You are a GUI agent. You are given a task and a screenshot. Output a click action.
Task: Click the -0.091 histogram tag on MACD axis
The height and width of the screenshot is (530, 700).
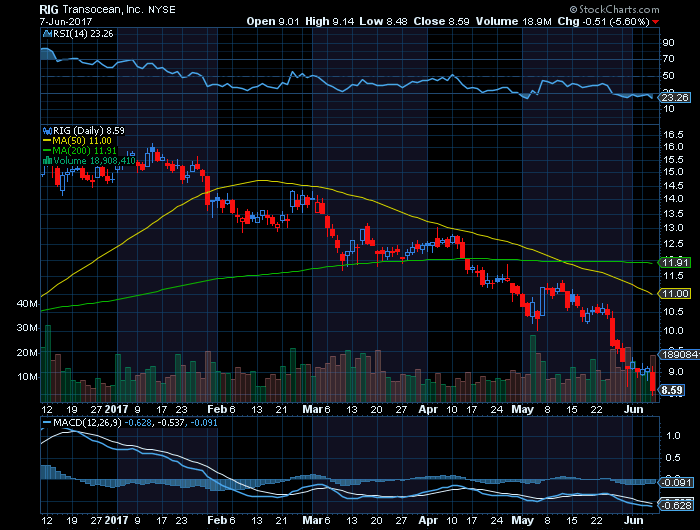coord(676,483)
